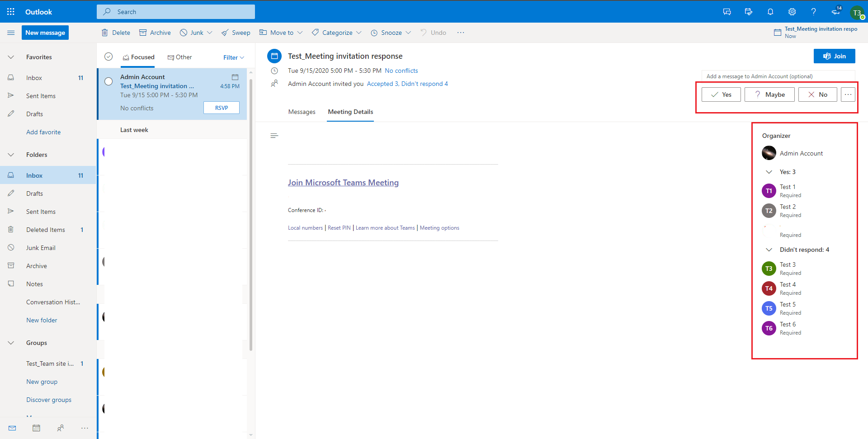Switch to the People module icon

point(61,428)
